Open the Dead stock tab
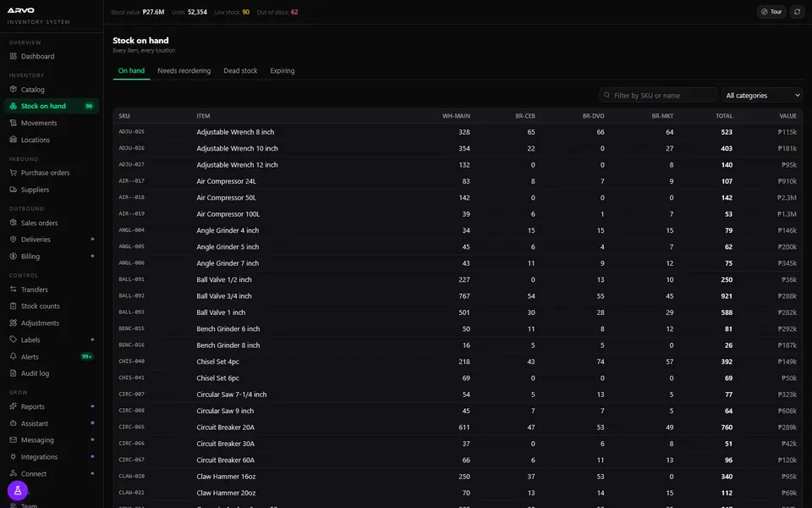Screen dimensions: 812x508 point(240,70)
